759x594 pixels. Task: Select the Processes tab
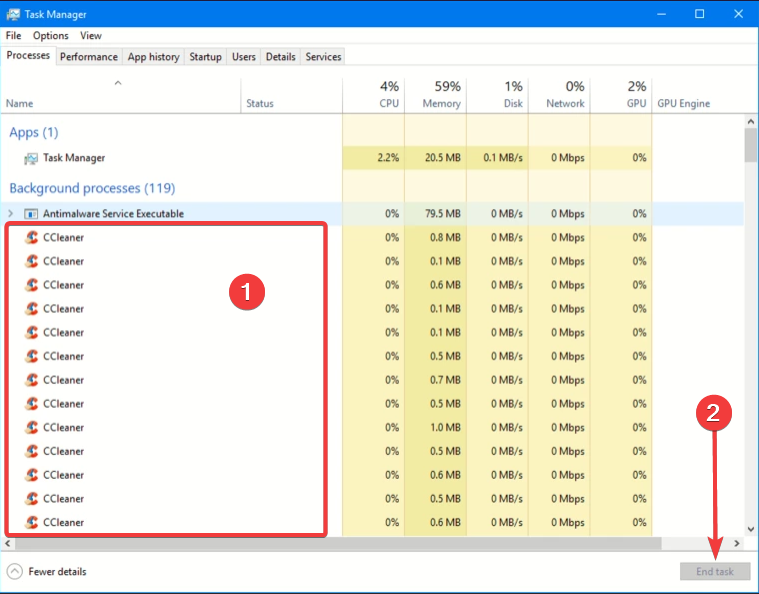click(x=28, y=56)
